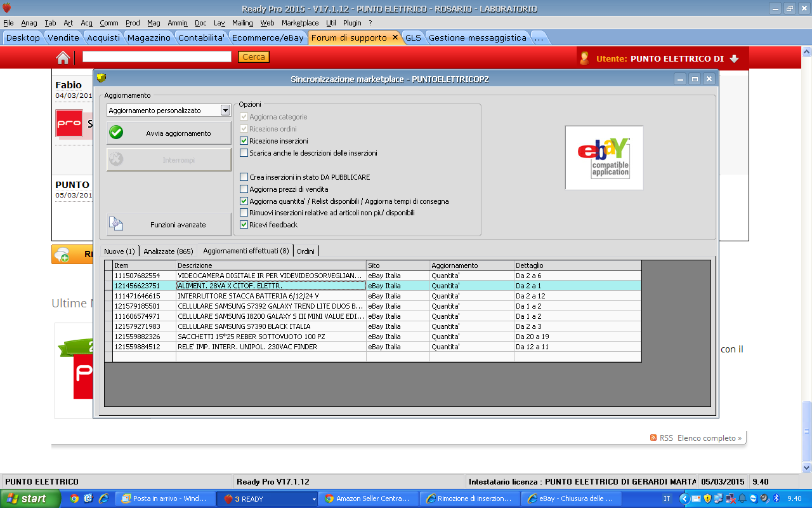Click the IT language indicator

[x=666, y=498]
